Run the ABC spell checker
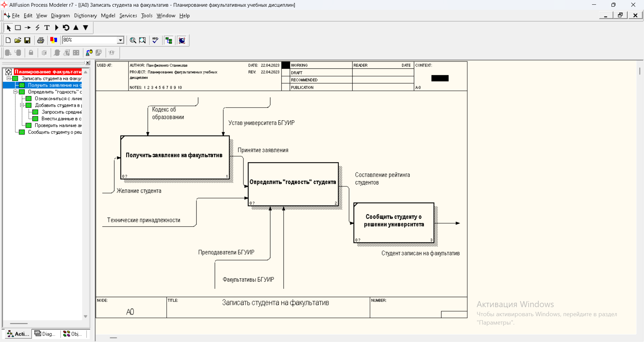Image resolution: width=644 pixels, height=342 pixels. [155, 40]
